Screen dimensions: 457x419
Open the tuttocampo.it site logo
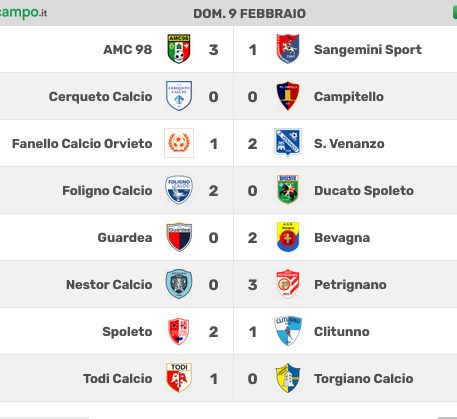(23, 13)
